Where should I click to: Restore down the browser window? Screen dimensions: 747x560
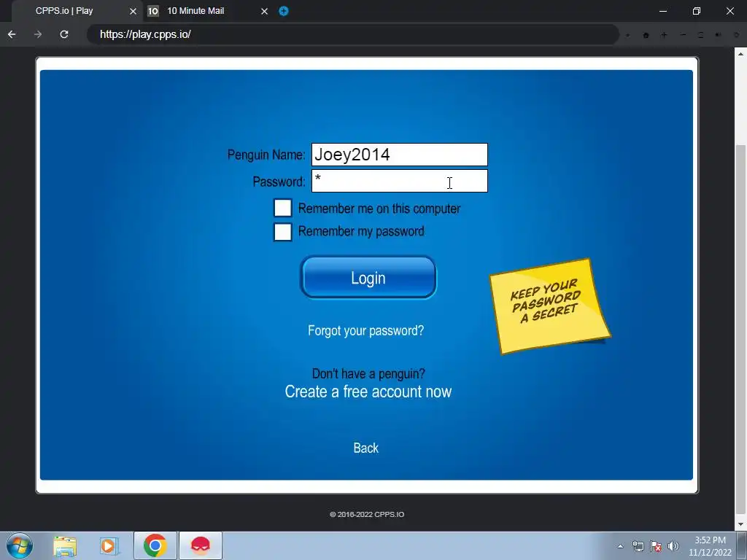click(x=697, y=11)
